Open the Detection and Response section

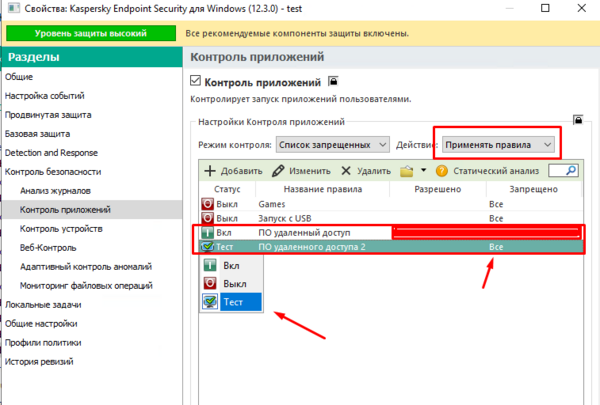51,153
